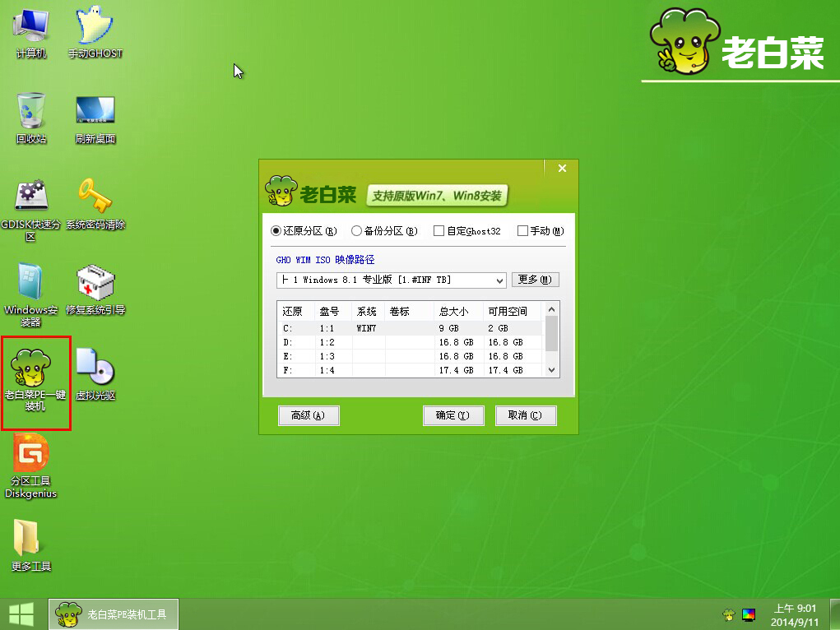
Task: Open the 计算机 desktop icon
Action: 31,33
